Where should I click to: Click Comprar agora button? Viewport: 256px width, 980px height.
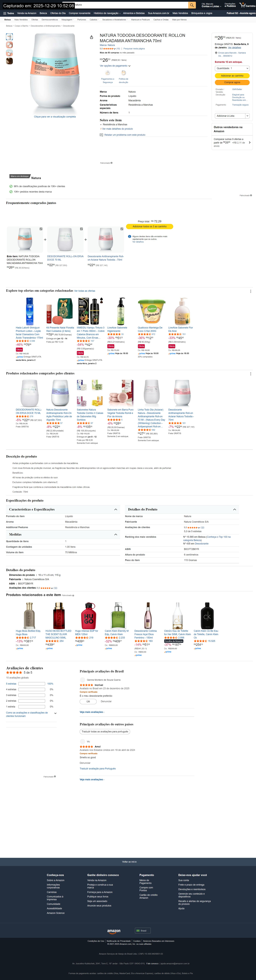232,82
